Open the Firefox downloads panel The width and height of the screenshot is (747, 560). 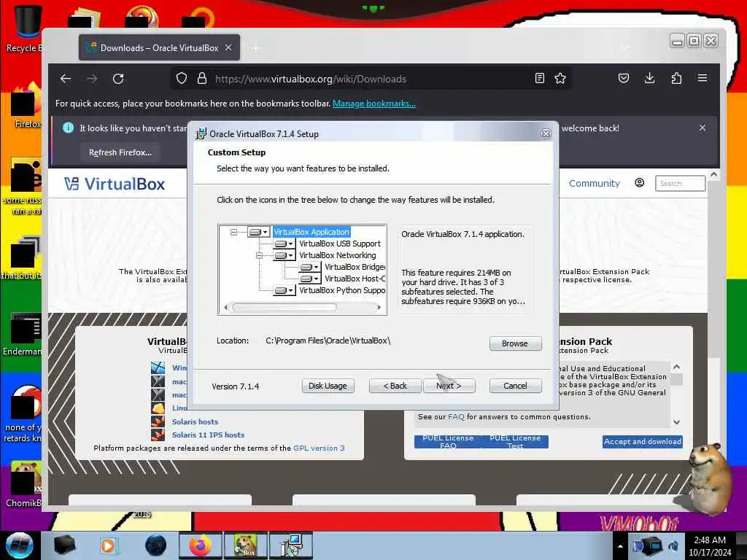649,79
